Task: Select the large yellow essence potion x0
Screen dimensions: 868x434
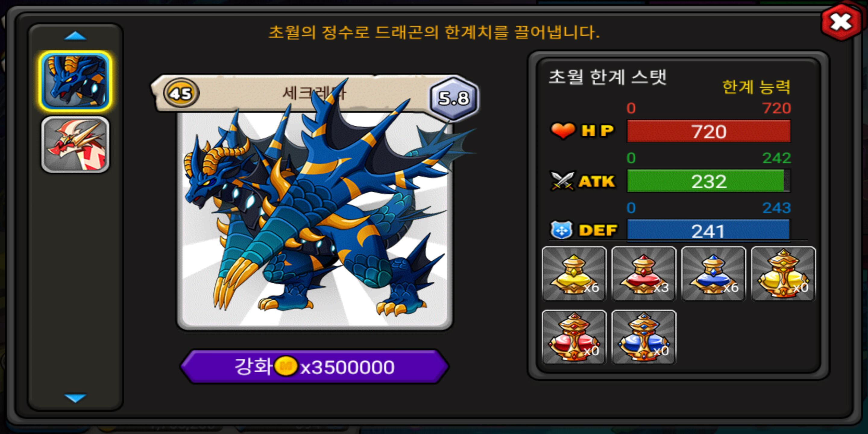Action: coord(783,274)
